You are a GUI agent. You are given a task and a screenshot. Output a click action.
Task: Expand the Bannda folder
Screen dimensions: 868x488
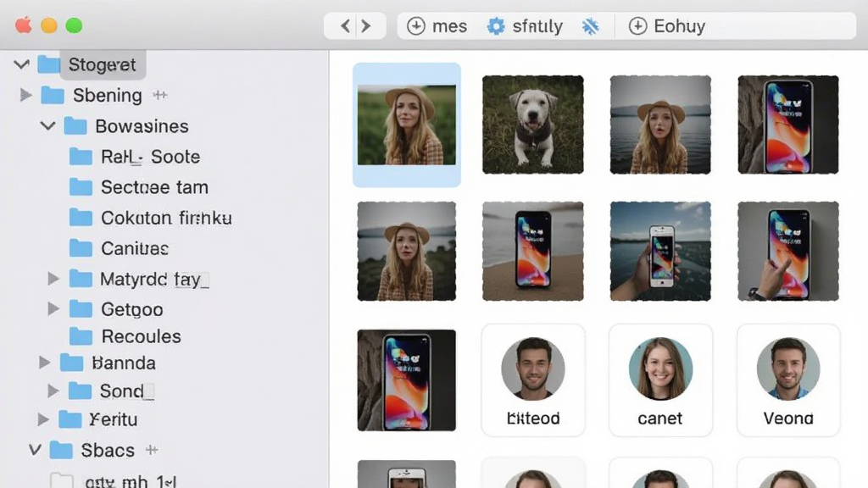44,363
